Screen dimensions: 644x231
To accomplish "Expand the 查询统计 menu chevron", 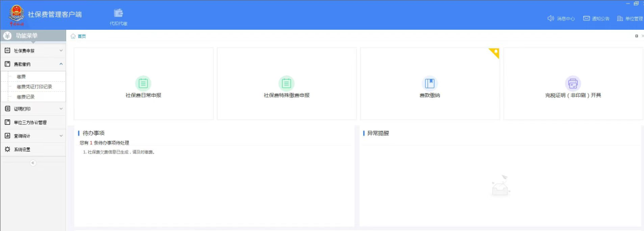I will (61, 135).
